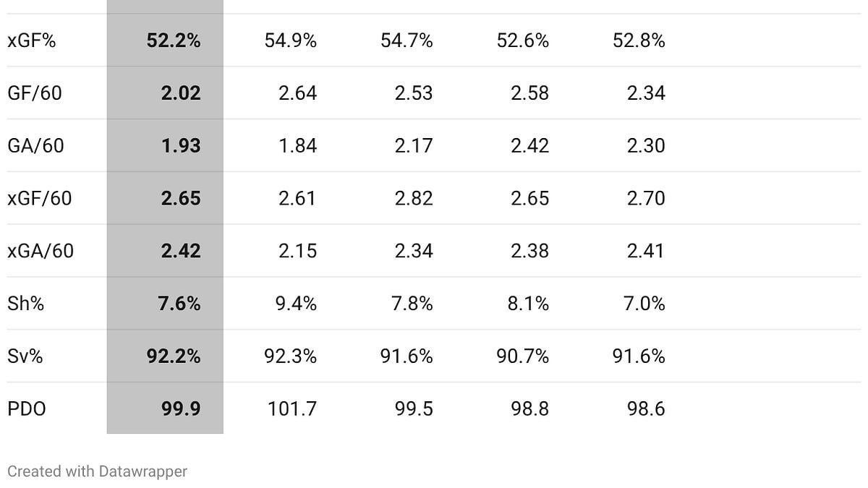This screenshot has width=868, height=488.
Task: Click the 7.0% value in Sh% row
Action: (646, 304)
